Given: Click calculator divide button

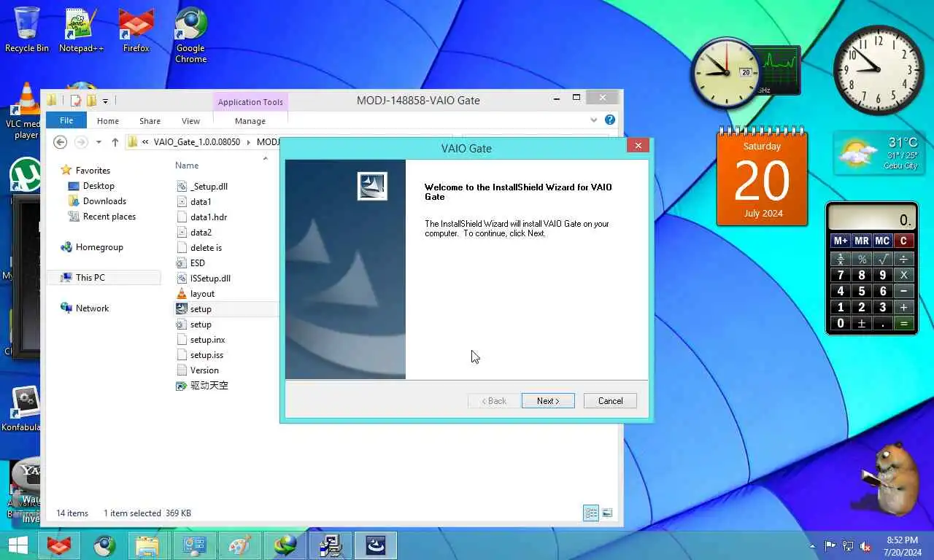Looking at the screenshot, I should (x=904, y=259).
